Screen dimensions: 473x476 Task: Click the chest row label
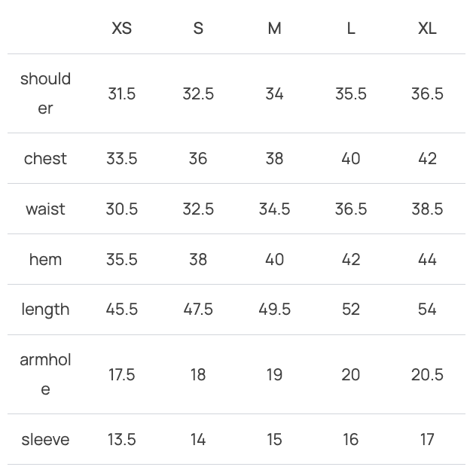(45, 159)
